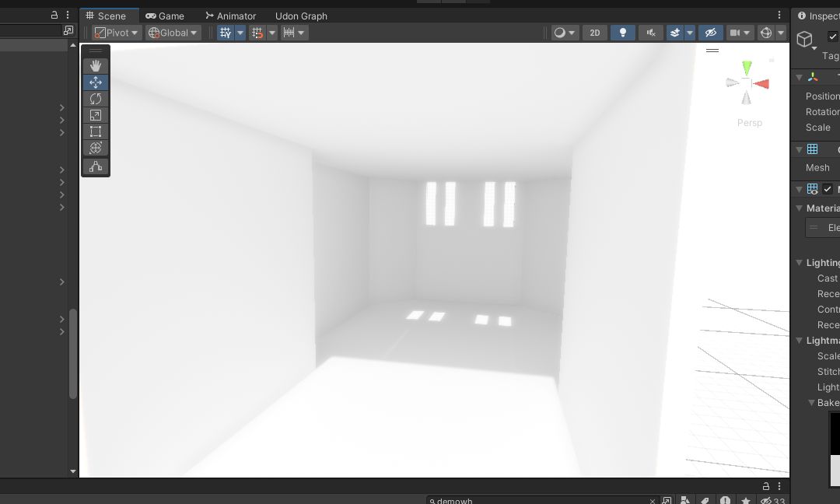Toggle 2D view mode
This screenshot has width=840, height=504.
tap(595, 33)
